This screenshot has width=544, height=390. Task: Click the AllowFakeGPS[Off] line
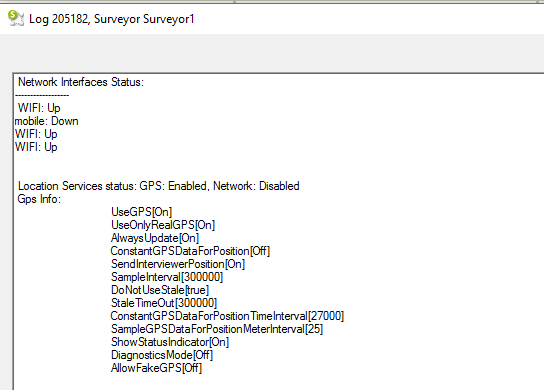[156, 368]
